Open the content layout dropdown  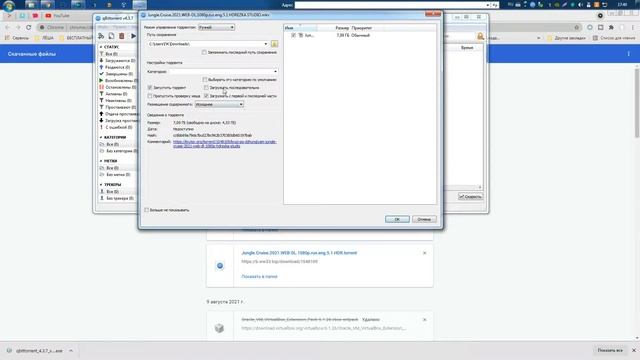219,104
